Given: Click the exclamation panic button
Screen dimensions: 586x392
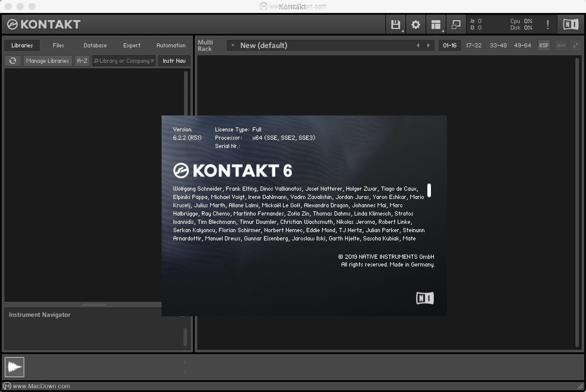Looking at the screenshot, I should point(548,25).
